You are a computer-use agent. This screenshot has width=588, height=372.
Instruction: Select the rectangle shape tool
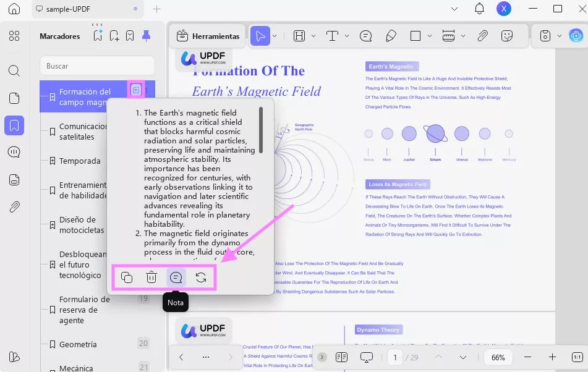pyautogui.click(x=415, y=36)
